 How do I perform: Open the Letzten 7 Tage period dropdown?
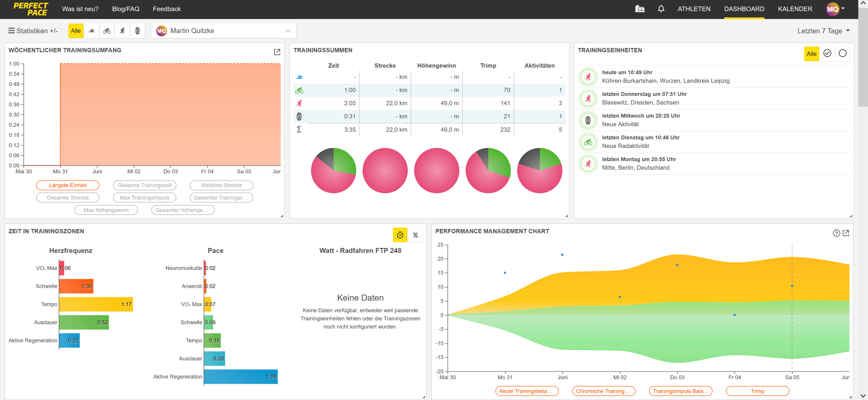[823, 31]
